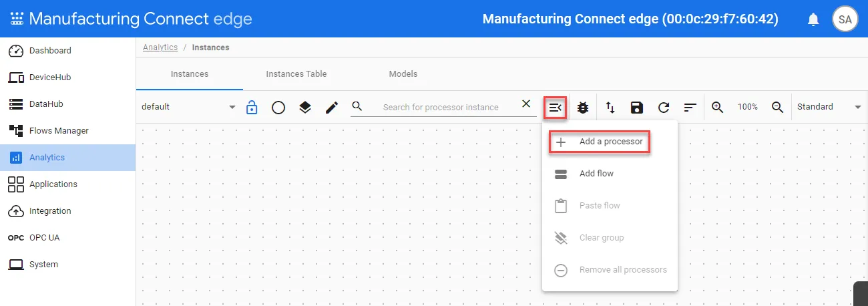
Task: Switch to the Models tab
Action: tap(403, 74)
